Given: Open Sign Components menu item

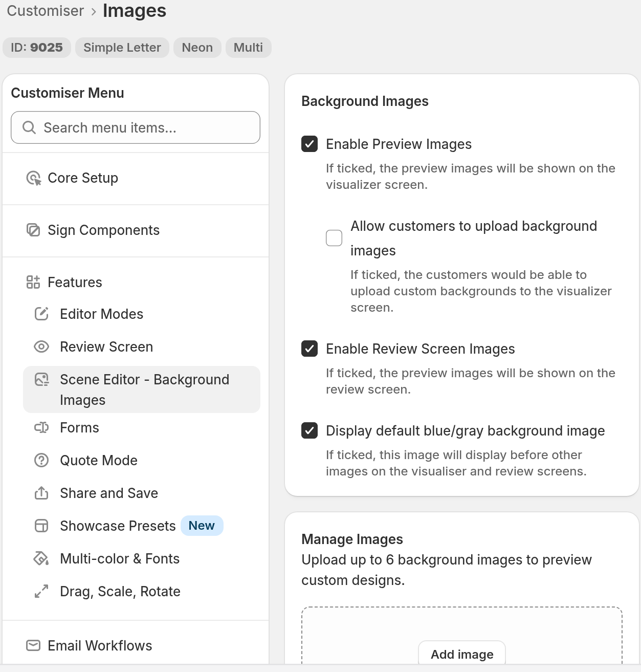Looking at the screenshot, I should coord(136,230).
